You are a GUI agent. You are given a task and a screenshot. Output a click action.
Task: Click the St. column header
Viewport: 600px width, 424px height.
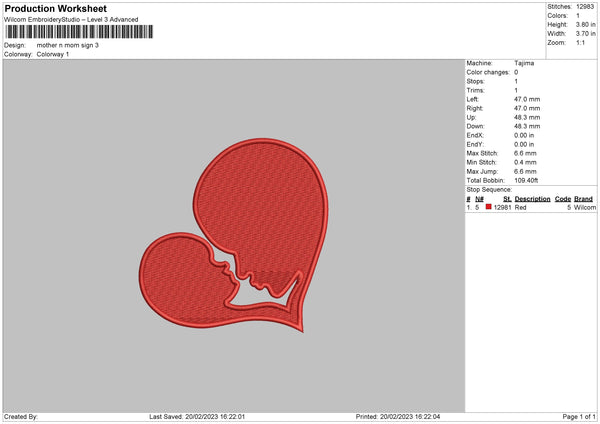tap(507, 199)
